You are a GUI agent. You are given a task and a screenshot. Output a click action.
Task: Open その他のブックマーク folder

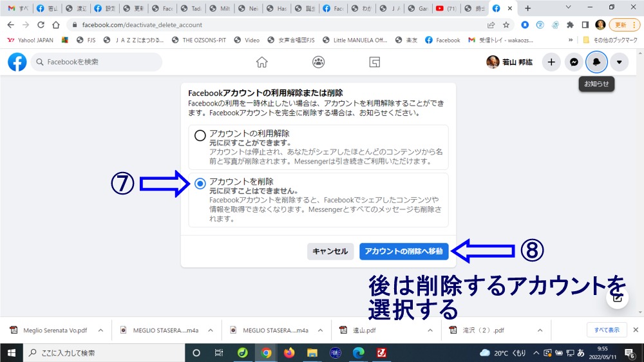pyautogui.click(x=610, y=40)
